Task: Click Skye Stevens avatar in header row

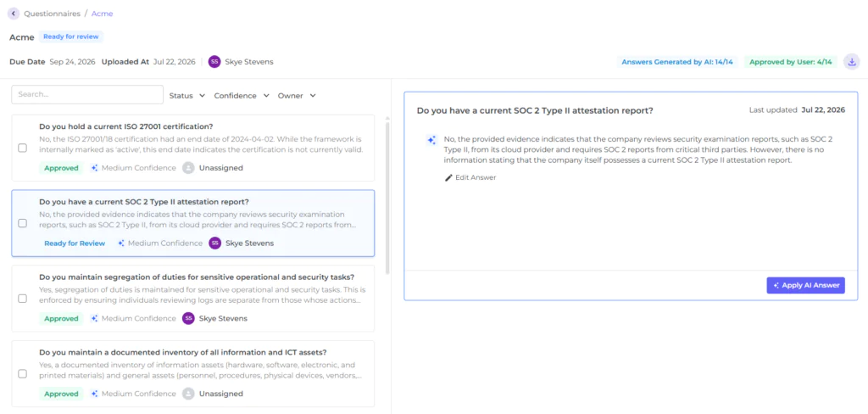Action: pyautogui.click(x=214, y=62)
